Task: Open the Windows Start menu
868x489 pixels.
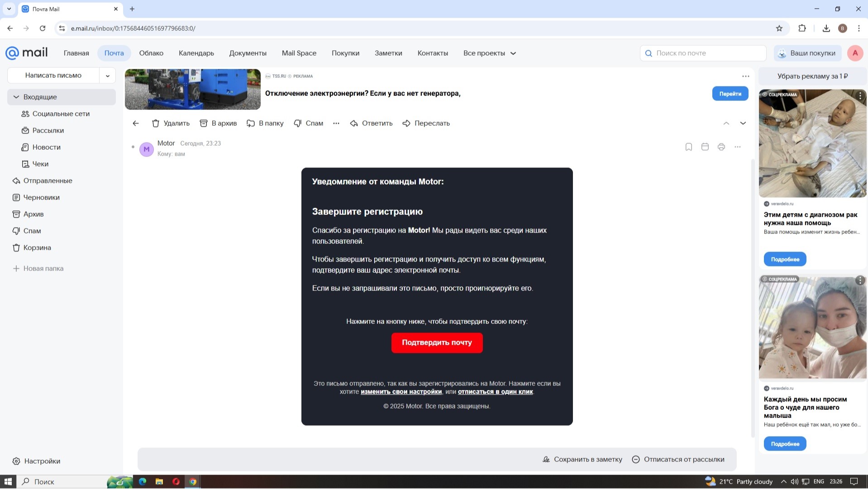Action: [x=8, y=482]
